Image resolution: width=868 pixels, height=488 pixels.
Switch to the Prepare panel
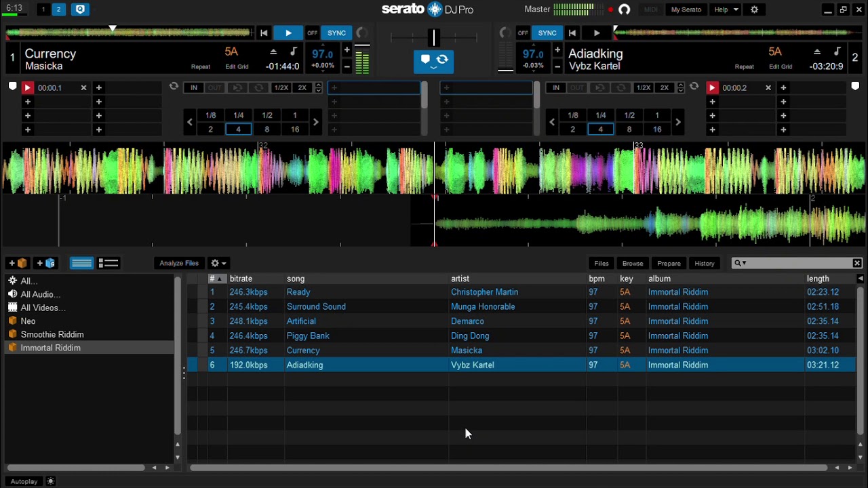pos(669,263)
